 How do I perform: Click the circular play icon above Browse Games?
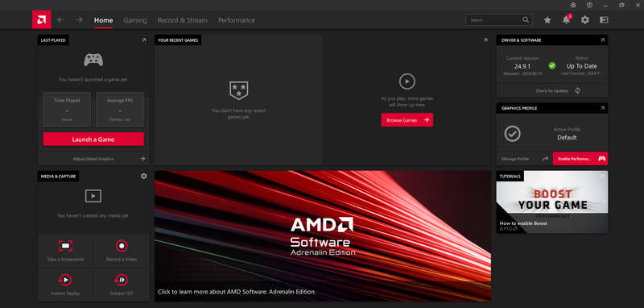click(x=407, y=81)
